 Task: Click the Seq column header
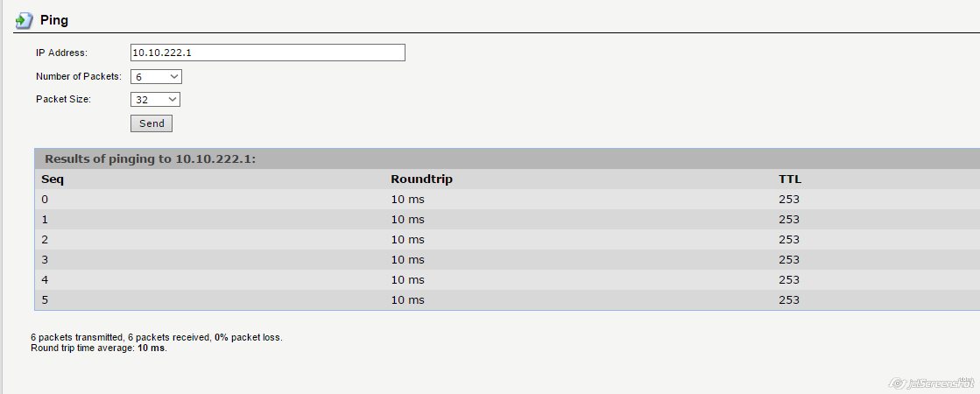pos(53,179)
